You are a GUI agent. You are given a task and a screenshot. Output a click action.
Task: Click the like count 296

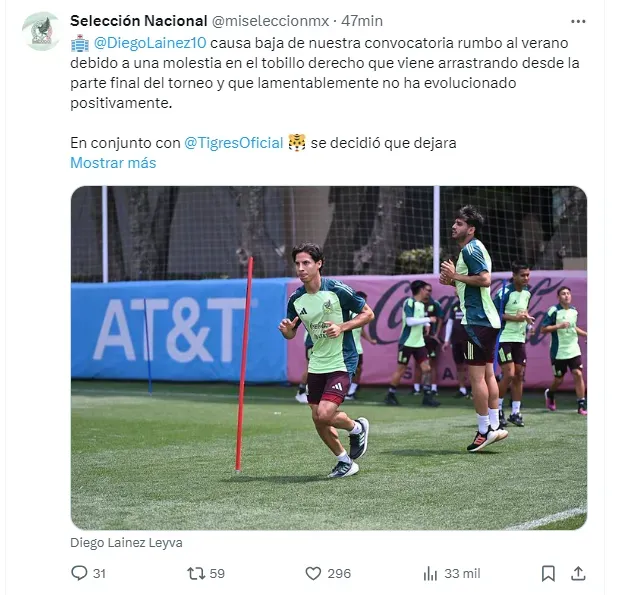[x=339, y=574]
